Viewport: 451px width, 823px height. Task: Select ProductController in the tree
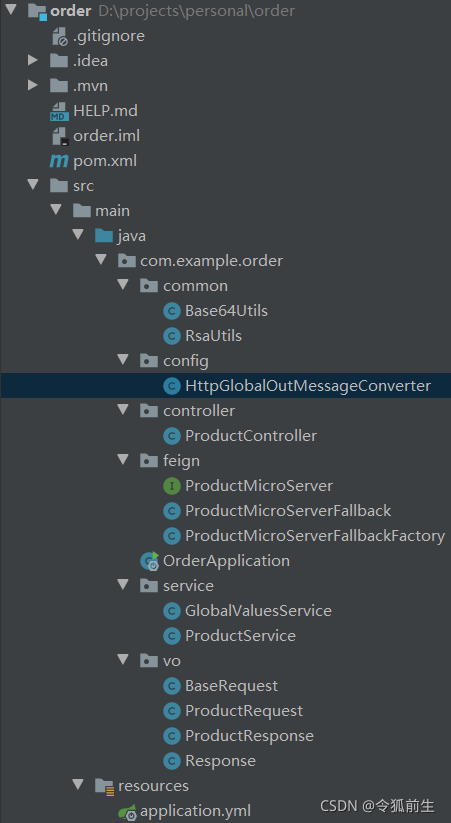click(251, 436)
